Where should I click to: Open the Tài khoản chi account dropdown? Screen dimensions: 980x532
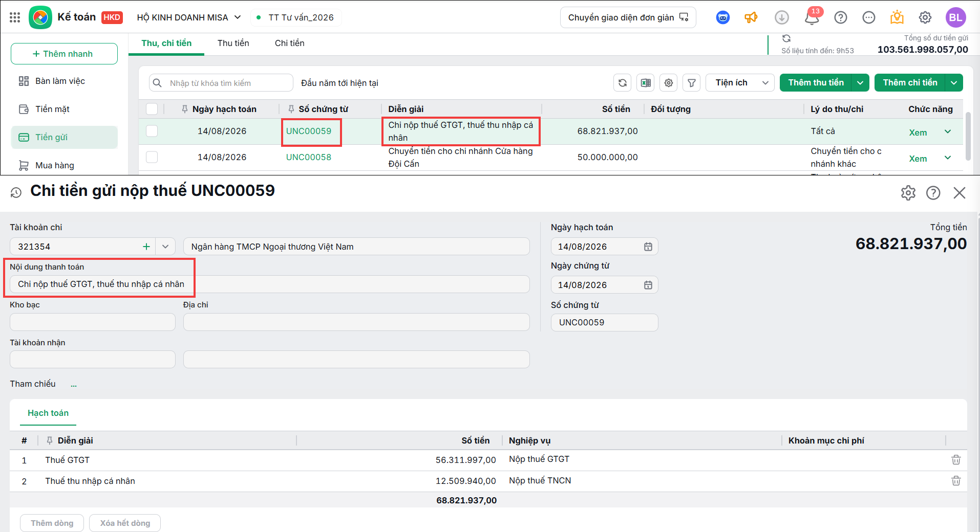pos(165,247)
